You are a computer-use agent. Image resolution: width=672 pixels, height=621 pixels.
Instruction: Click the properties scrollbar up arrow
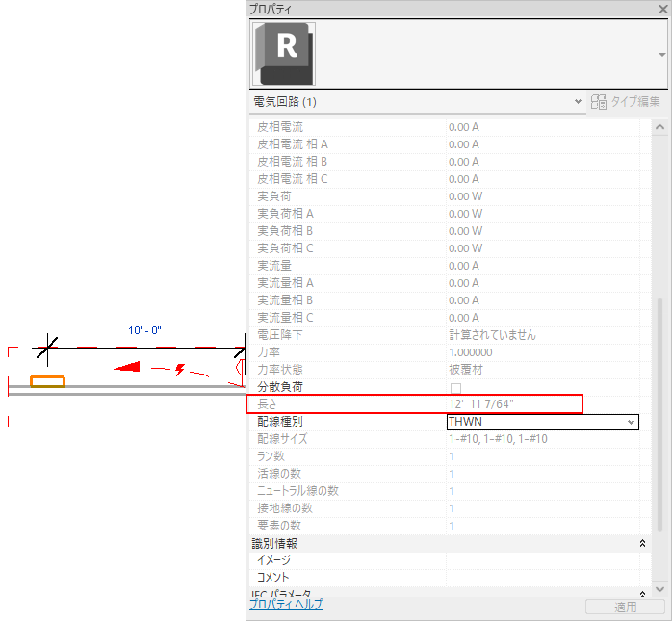[x=660, y=127]
